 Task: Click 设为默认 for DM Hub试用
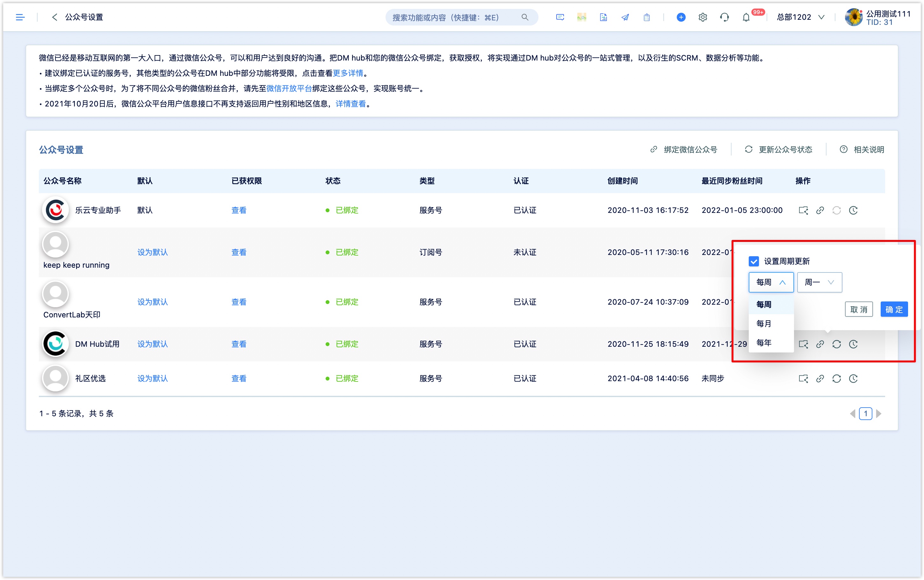pos(153,344)
